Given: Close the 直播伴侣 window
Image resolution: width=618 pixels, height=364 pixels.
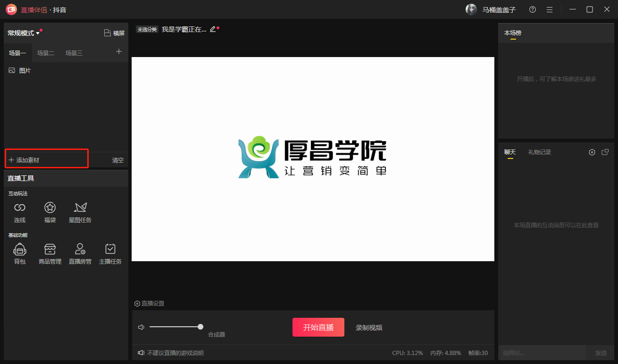Looking at the screenshot, I should click(x=607, y=9).
